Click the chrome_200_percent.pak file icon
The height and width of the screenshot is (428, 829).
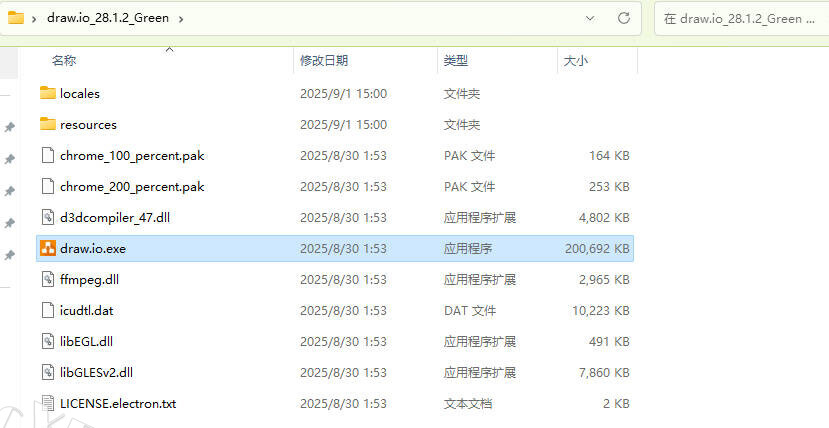[48, 187]
